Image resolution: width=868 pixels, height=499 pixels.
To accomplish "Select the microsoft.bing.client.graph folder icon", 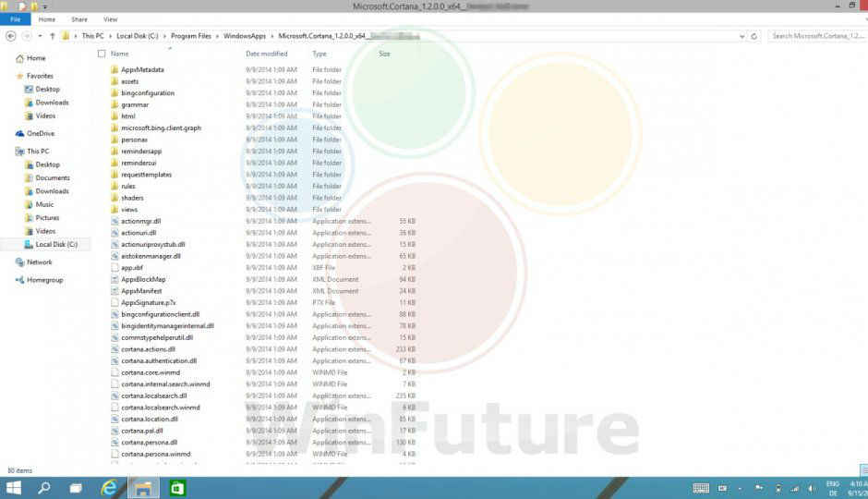I will point(115,128).
